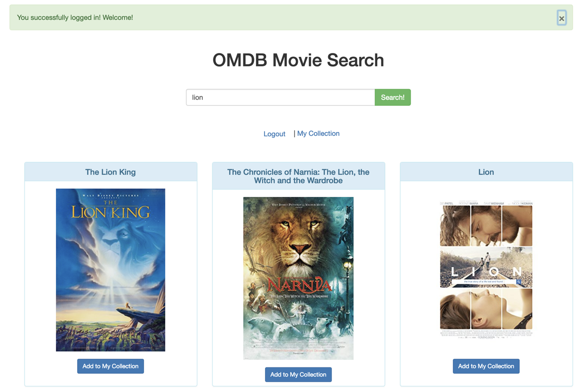Click the Chronicles of Narnia poster image

click(298, 278)
